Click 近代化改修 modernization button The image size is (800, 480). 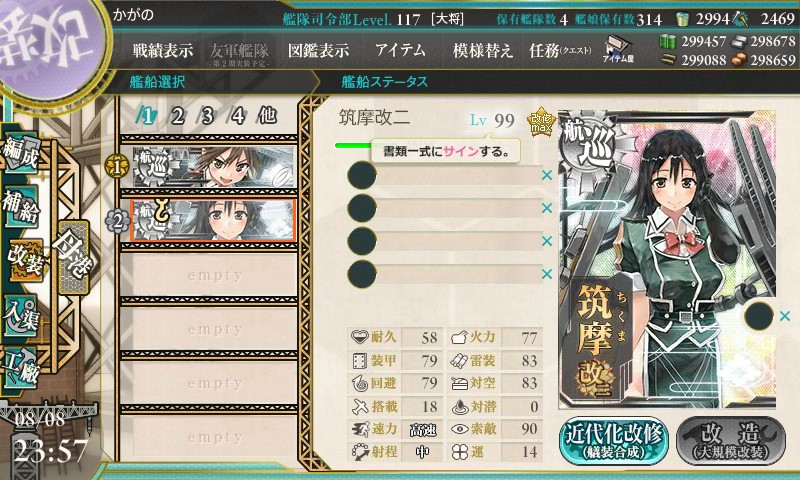[x=614, y=441]
